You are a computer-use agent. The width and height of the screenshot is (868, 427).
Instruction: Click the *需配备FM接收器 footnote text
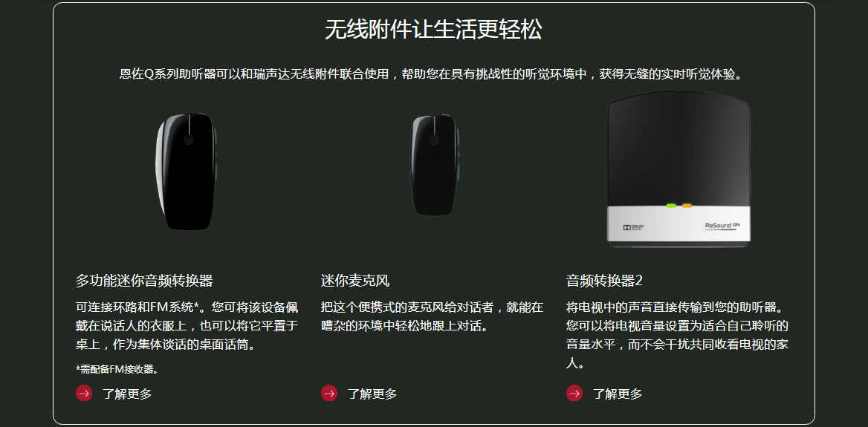(x=117, y=369)
